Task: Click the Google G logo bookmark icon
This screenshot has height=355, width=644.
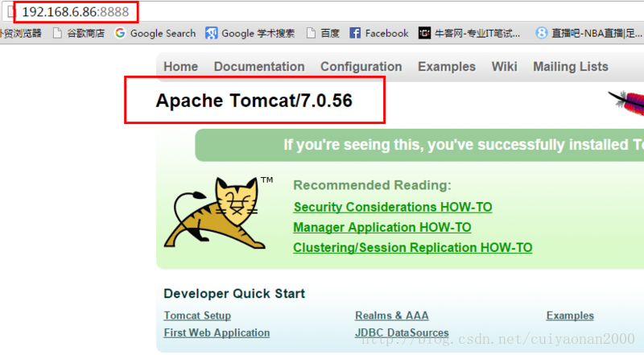Action: coord(120,33)
